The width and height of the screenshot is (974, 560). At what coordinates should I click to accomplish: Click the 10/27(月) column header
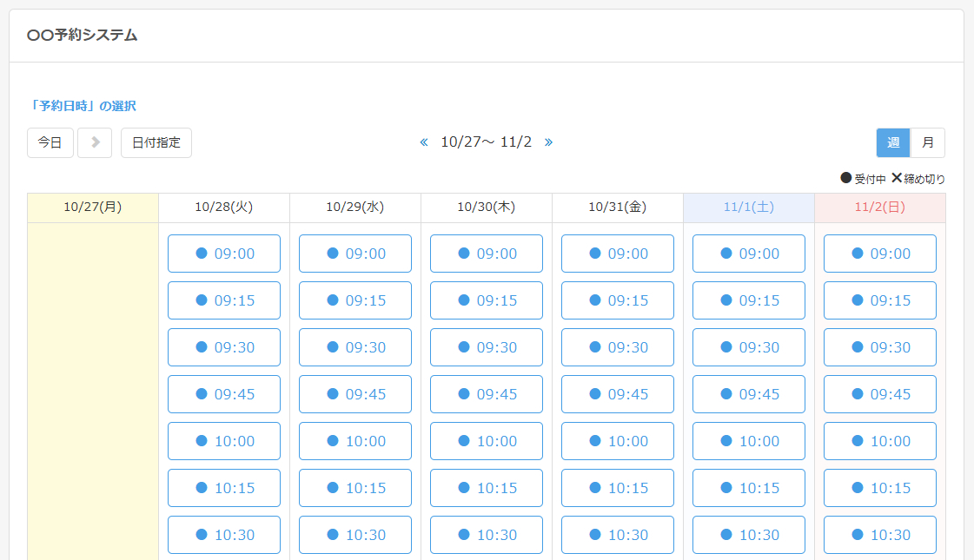(93, 208)
